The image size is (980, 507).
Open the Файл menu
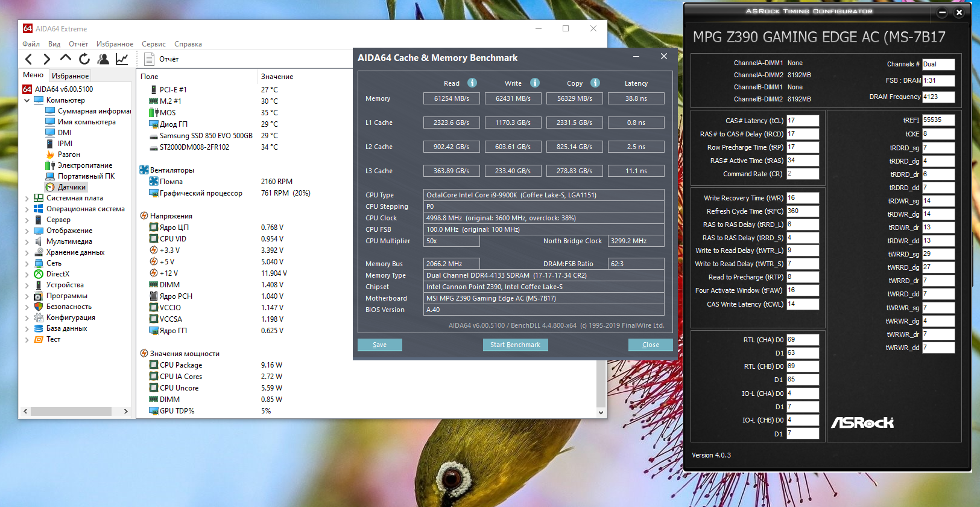(x=31, y=44)
